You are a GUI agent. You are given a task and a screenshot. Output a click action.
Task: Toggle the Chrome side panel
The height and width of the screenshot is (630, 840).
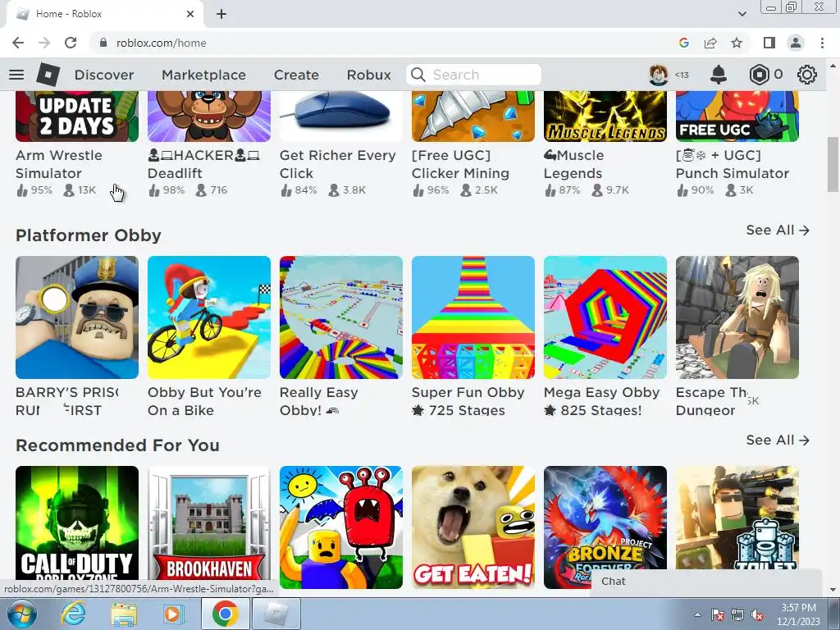(x=769, y=43)
